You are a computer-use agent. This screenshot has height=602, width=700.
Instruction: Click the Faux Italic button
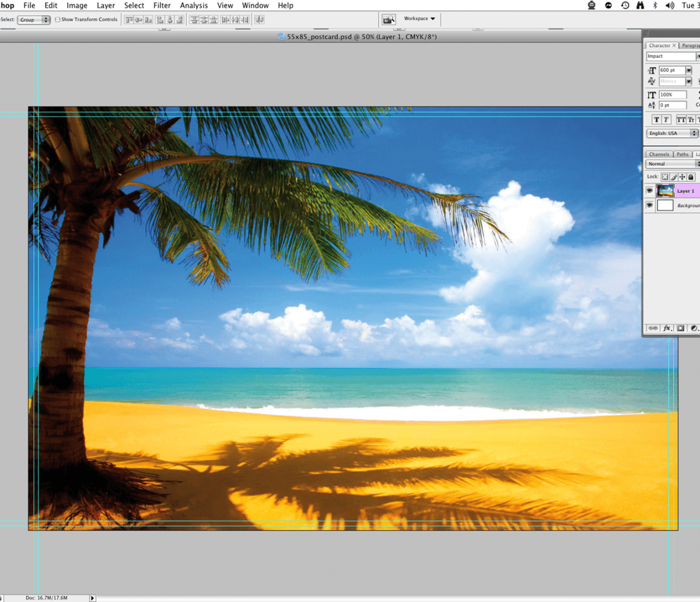(666, 120)
